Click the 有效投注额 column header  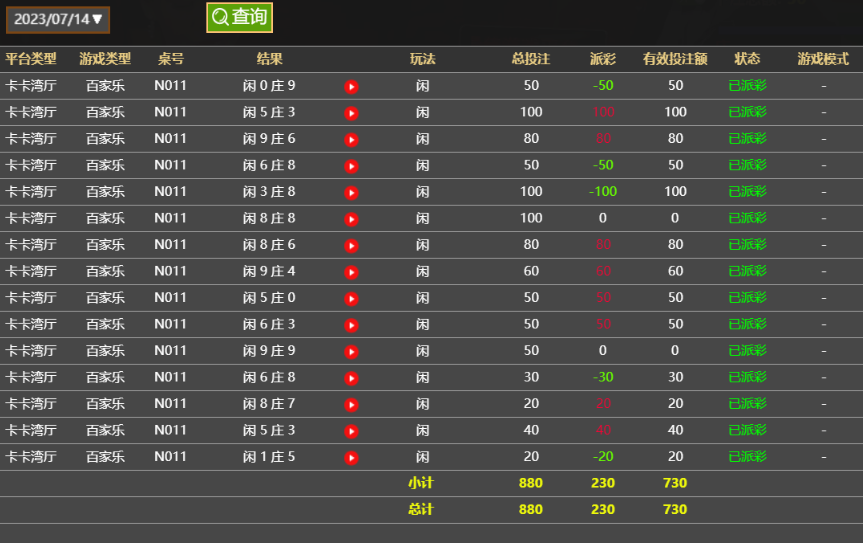[675, 59]
